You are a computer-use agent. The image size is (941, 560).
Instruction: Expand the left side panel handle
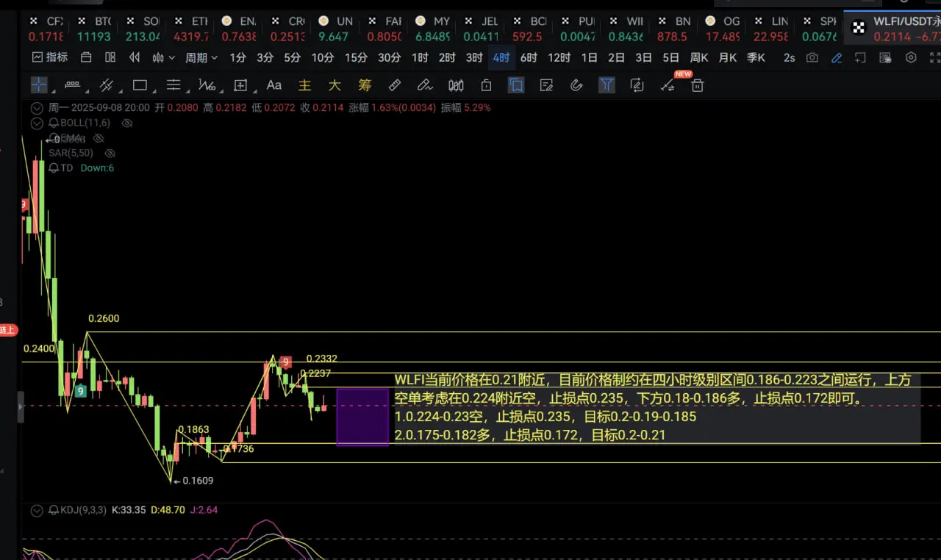21,406
